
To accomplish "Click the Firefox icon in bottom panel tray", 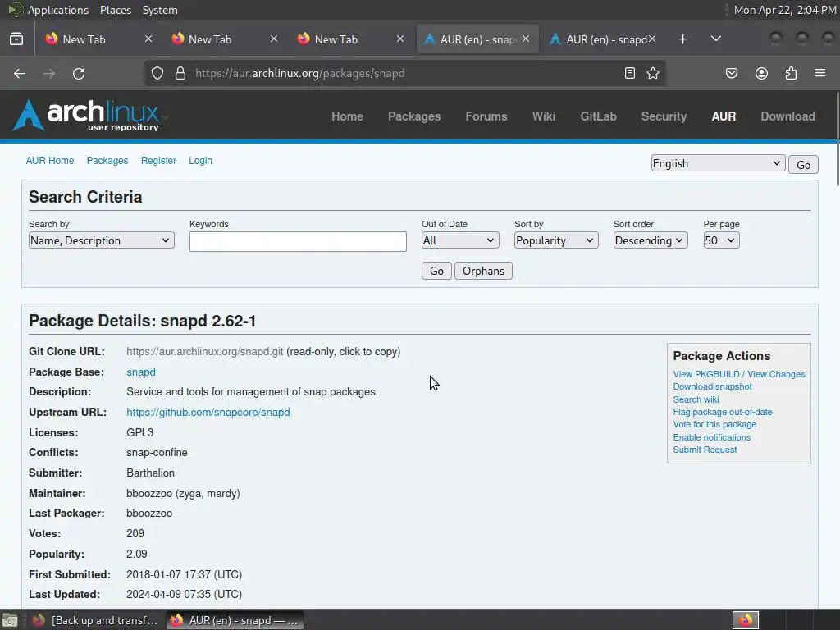I will tap(746, 620).
